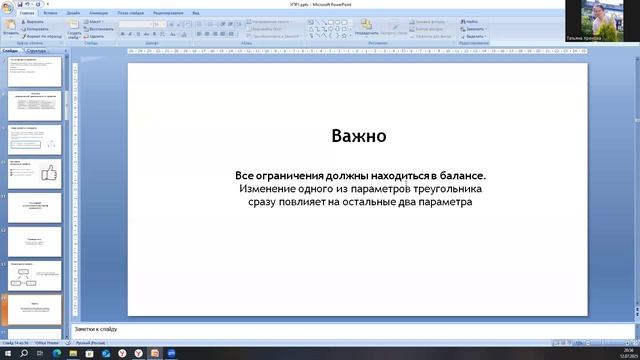Toggle underline formatting

(x=138, y=34)
